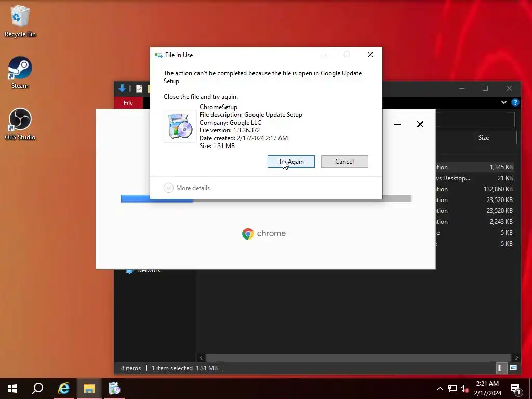Click the blue down-arrow quick access icon
Image resolution: width=532 pixels, height=399 pixels.
click(x=122, y=88)
